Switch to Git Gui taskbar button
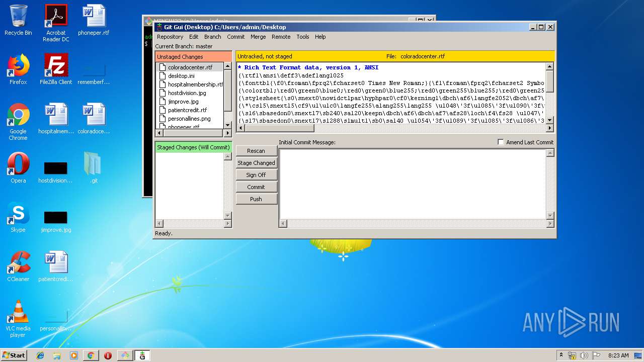 tap(142, 355)
